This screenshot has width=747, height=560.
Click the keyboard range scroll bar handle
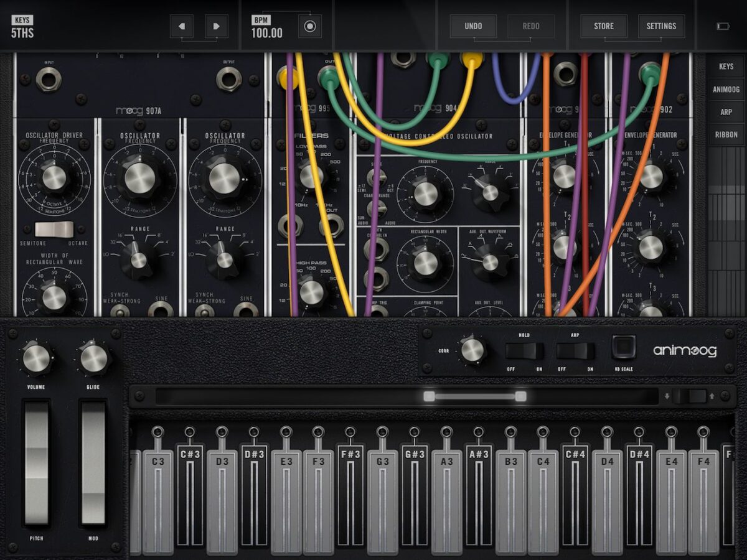pos(474,396)
